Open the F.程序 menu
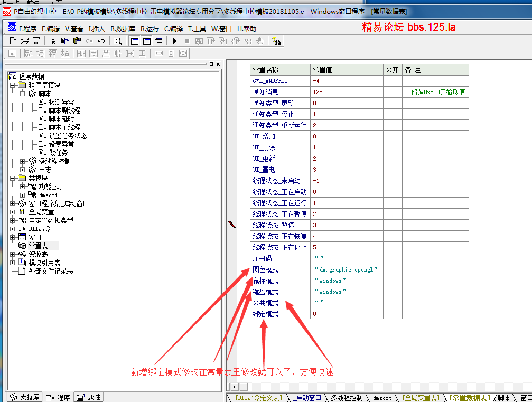Image resolution: width=532 pixels, height=402 pixels. [x=27, y=29]
